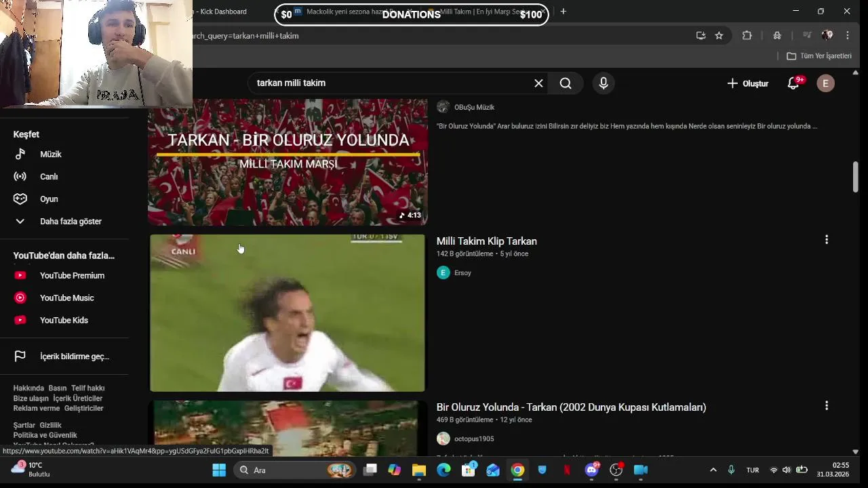Screen dimensions: 868x488
Task: Open Discord from taskbar
Action: 591,470
